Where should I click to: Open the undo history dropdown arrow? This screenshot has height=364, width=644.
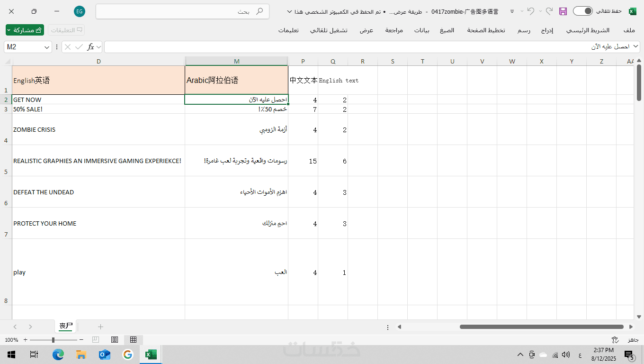tap(522, 11)
